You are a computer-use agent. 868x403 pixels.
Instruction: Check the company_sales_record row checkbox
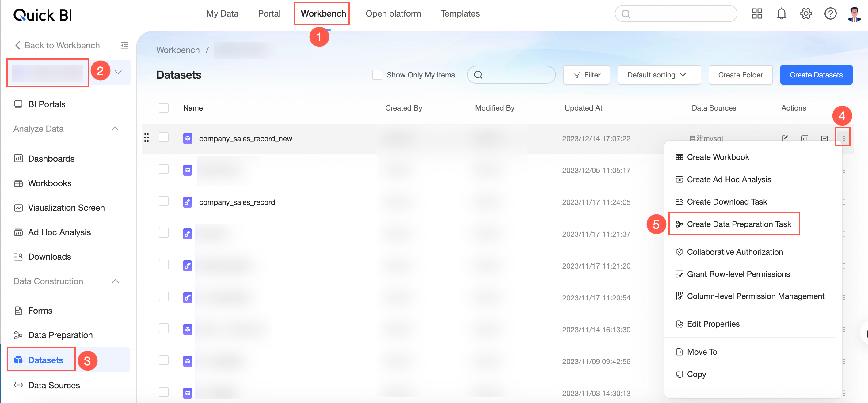[163, 201]
